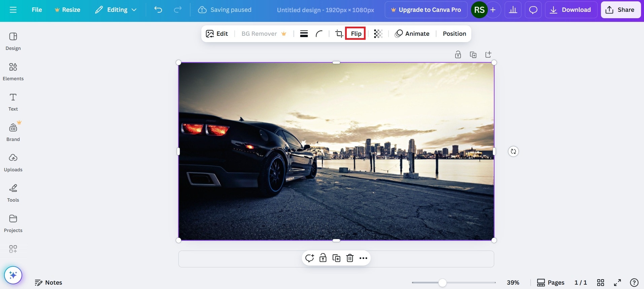
Task: Click Upgrade to Canva Pro
Action: coord(426,10)
